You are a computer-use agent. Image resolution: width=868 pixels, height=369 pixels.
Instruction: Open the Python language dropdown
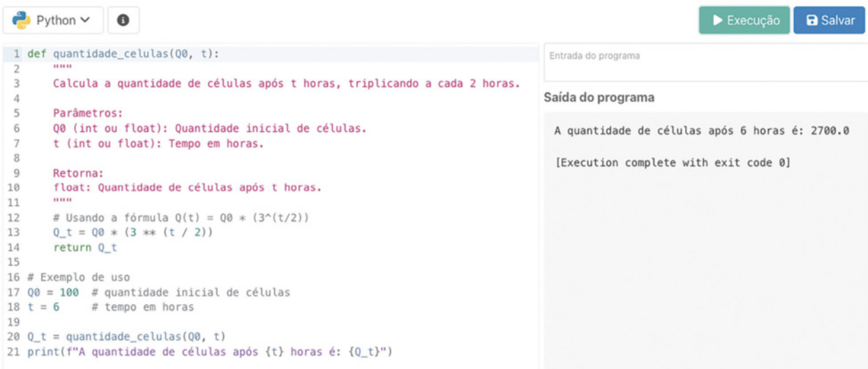tap(53, 20)
